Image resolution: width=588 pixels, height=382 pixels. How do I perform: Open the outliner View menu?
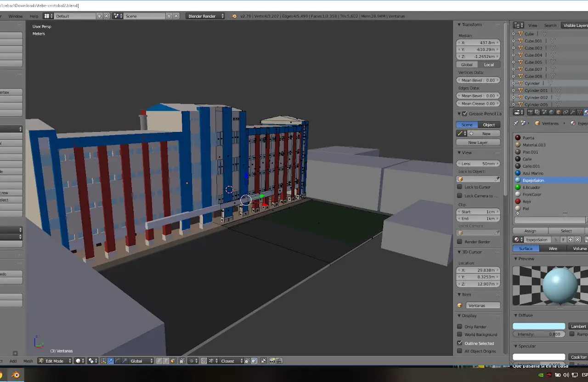tap(532, 25)
